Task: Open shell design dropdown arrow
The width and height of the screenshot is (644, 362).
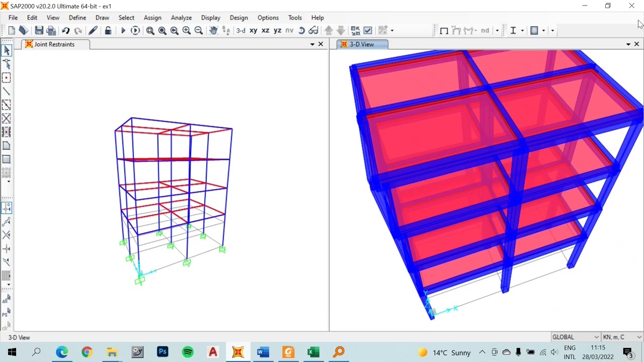Action: (543, 31)
